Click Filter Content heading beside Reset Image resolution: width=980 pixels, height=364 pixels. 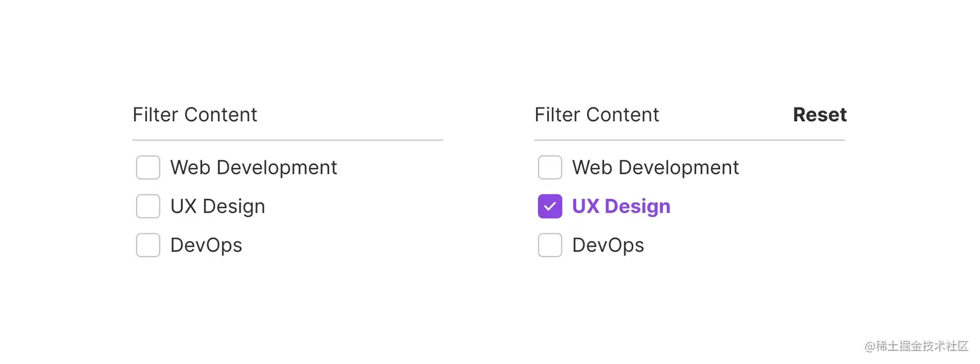596,115
